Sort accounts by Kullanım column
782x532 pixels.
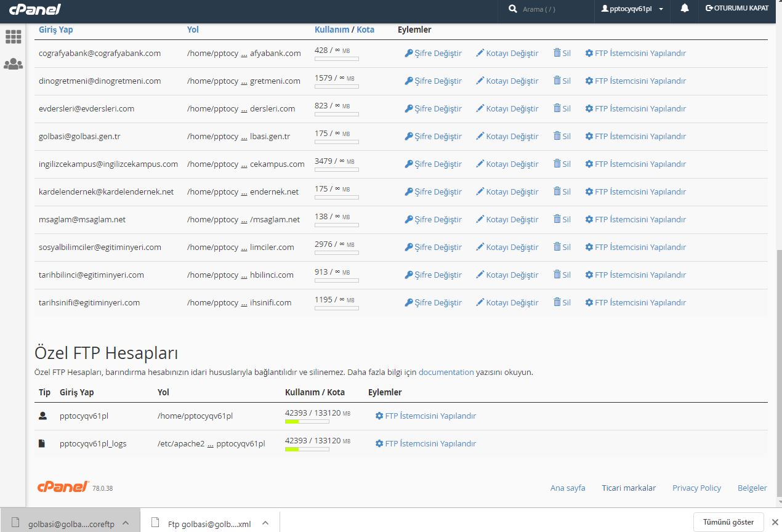point(331,30)
